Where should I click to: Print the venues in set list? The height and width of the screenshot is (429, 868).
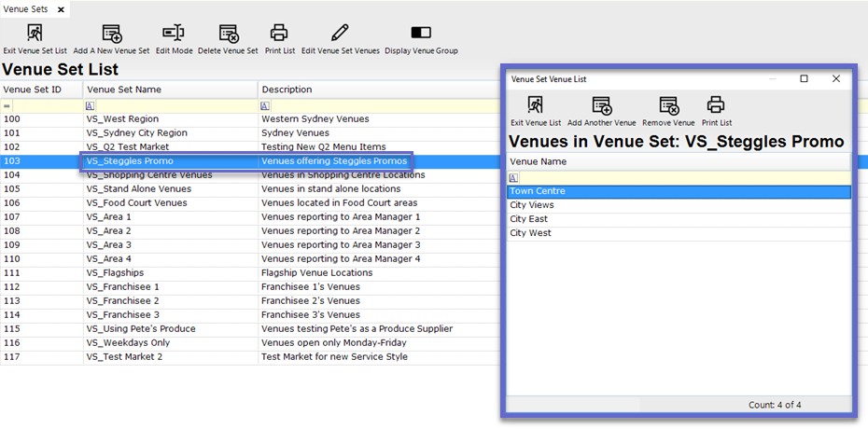tap(716, 106)
